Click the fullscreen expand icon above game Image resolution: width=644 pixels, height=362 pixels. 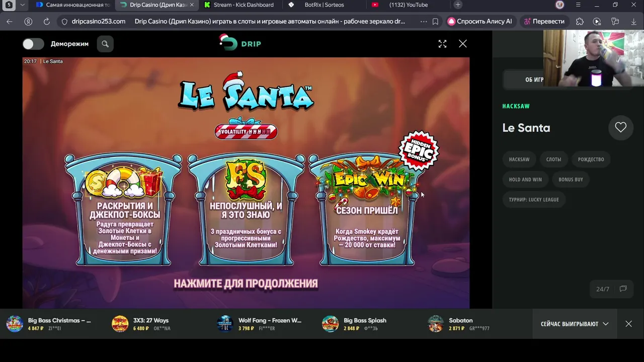coord(442,44)
